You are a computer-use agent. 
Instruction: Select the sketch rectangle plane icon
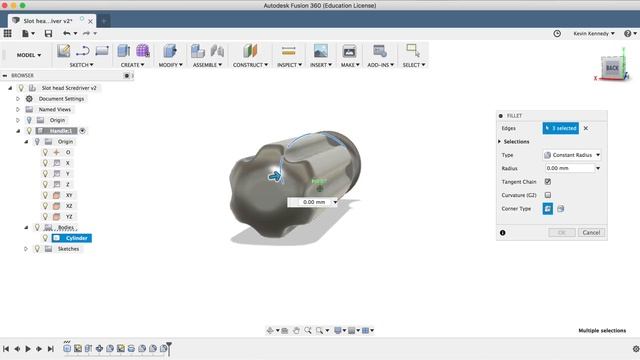pos(102,51)
